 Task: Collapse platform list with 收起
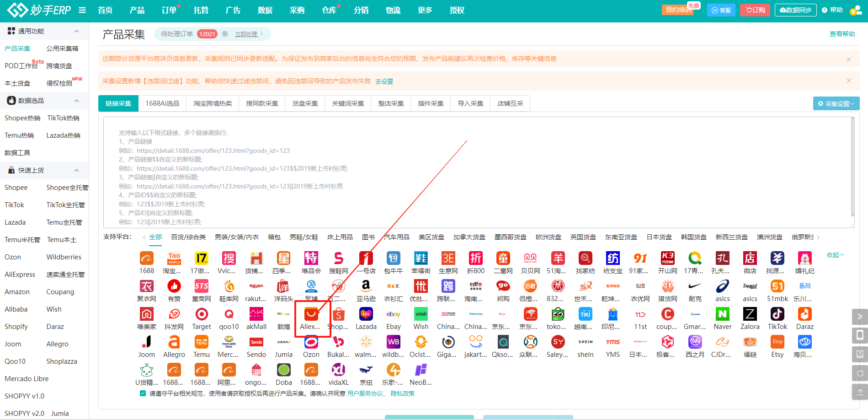point(835,255)
